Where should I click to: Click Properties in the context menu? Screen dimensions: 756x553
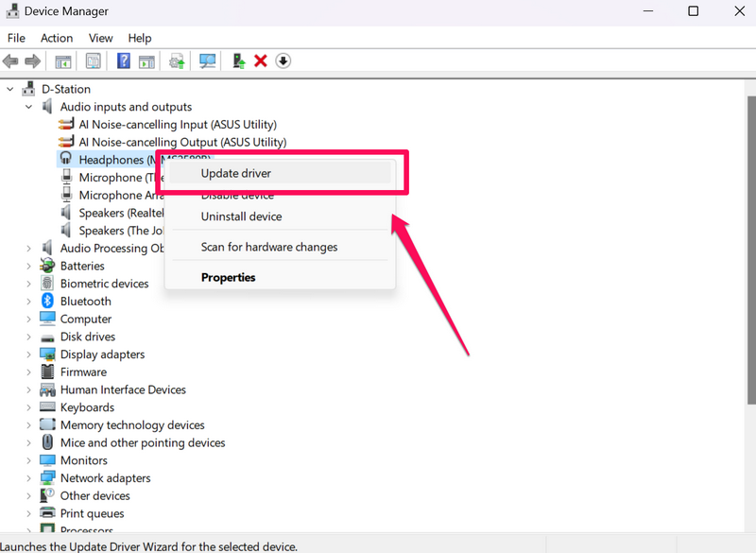click(x=228, y=278)
